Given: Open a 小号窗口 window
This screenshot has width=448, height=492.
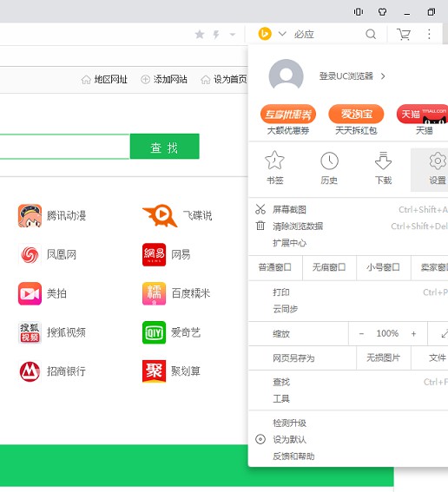Looking at the screenshot, I should [x=384, y=267].
